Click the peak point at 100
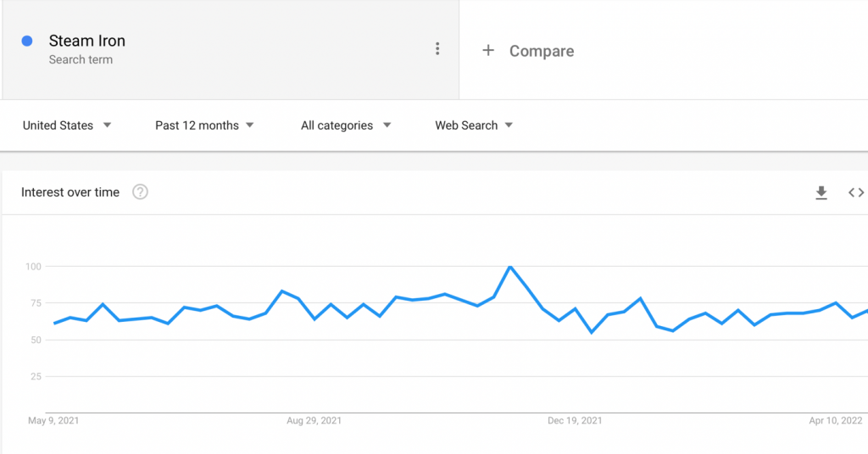 510,267
